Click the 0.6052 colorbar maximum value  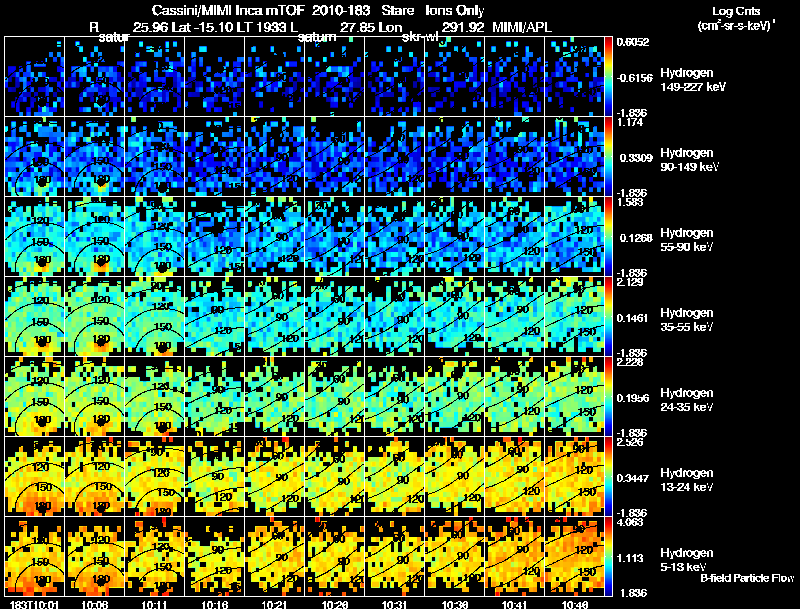point(633,42)
